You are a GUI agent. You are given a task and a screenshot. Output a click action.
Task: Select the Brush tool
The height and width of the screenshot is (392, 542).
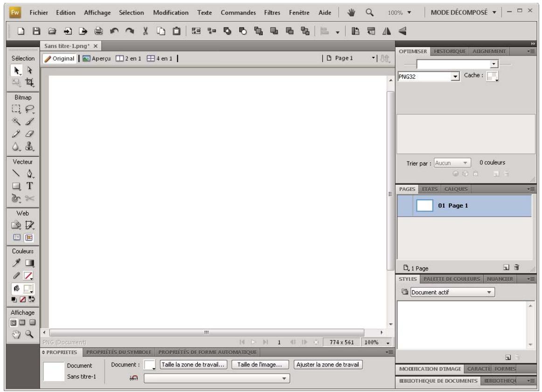tap(30, 121)
